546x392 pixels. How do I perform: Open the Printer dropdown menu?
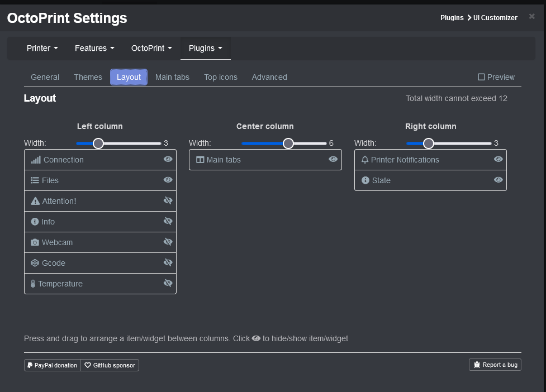point(42,48)
